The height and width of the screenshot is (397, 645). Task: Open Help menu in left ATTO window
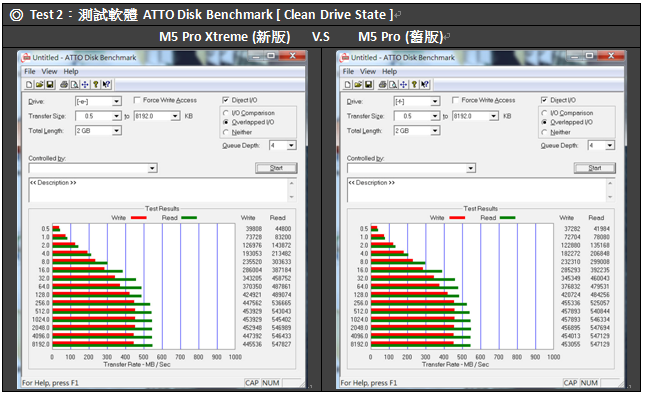tap(71, 71)
